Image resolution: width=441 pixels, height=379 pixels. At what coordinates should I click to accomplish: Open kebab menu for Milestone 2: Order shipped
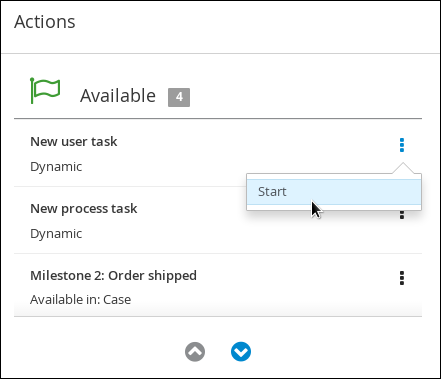(x=402, y=278)
